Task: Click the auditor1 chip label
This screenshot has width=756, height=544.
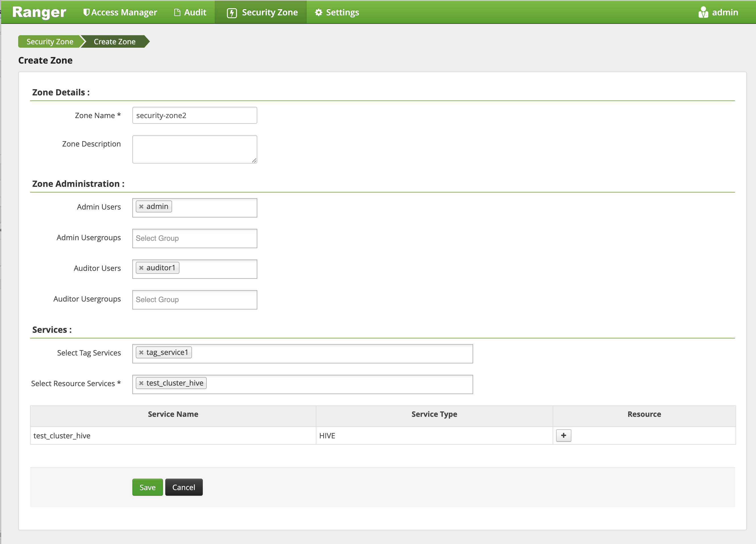Action: pos(161,268)
